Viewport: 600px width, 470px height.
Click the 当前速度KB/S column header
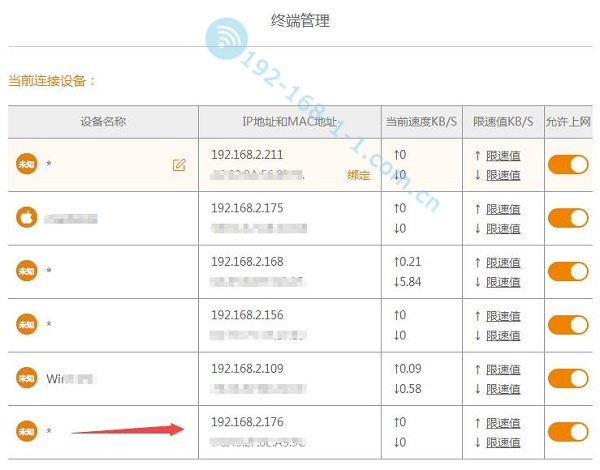[421, 122]
